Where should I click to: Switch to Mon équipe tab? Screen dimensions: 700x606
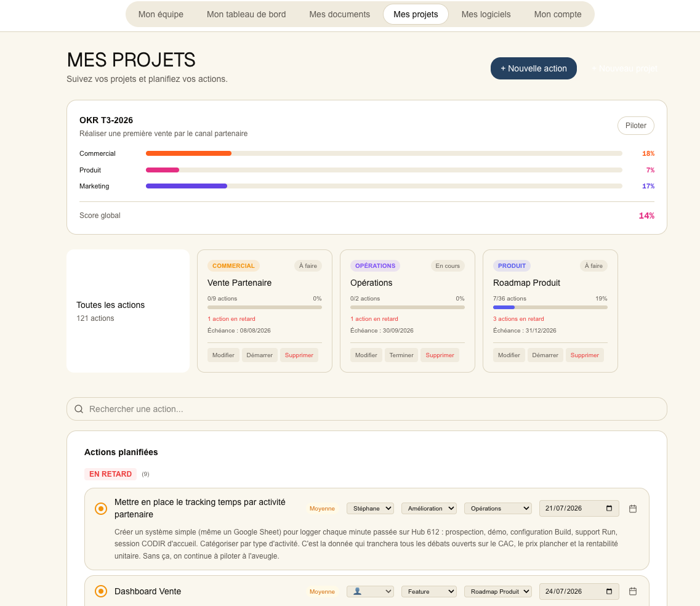pos(161,14)
